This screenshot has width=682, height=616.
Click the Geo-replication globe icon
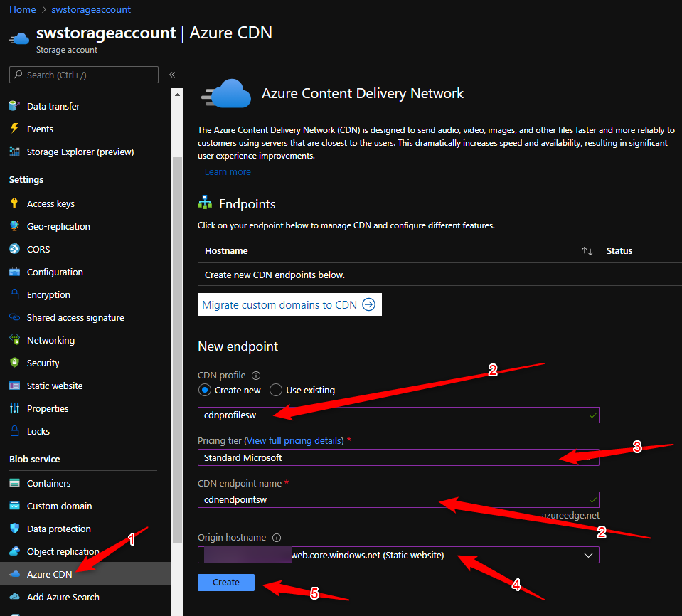[x=14, y=226]
